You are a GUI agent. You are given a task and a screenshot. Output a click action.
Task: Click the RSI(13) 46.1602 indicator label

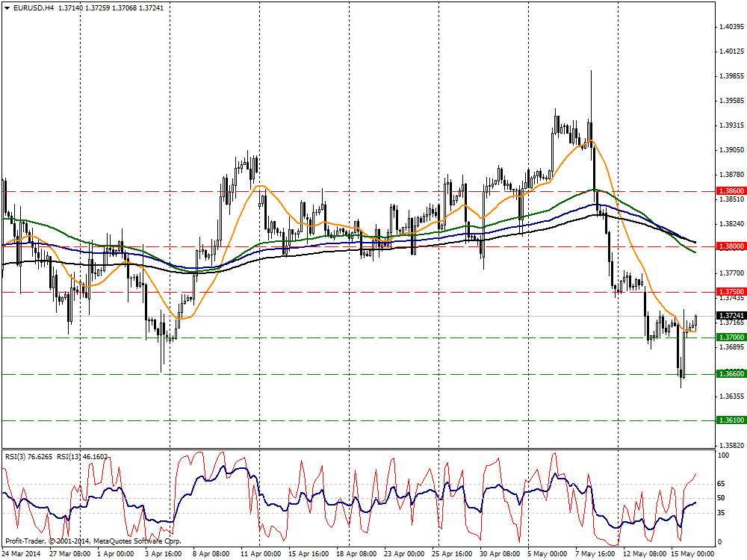point(82,457)
